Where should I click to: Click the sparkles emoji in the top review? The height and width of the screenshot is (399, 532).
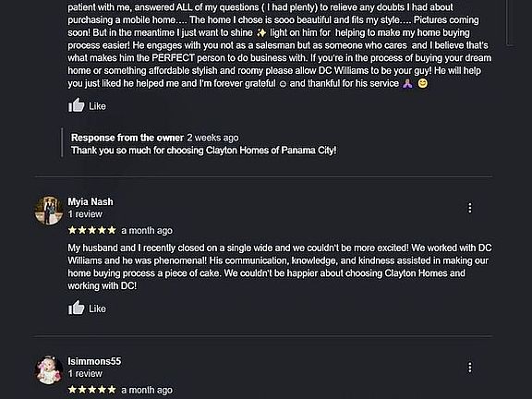[261, 32]
